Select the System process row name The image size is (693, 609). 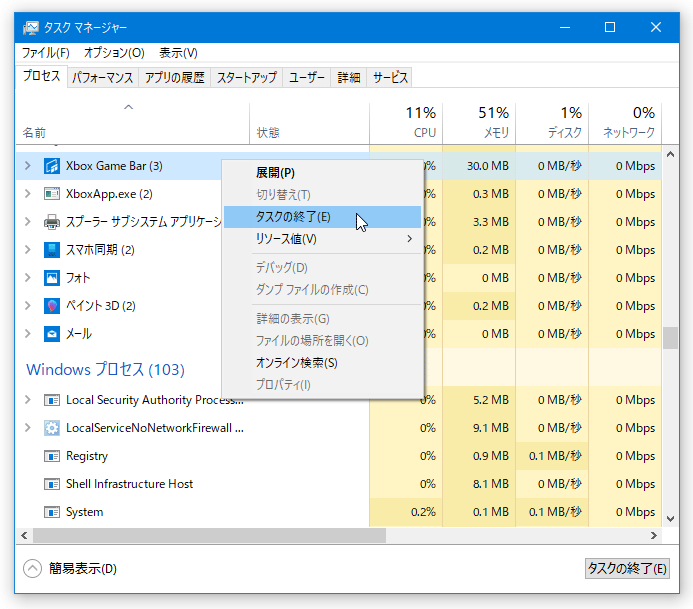(84, 512)
